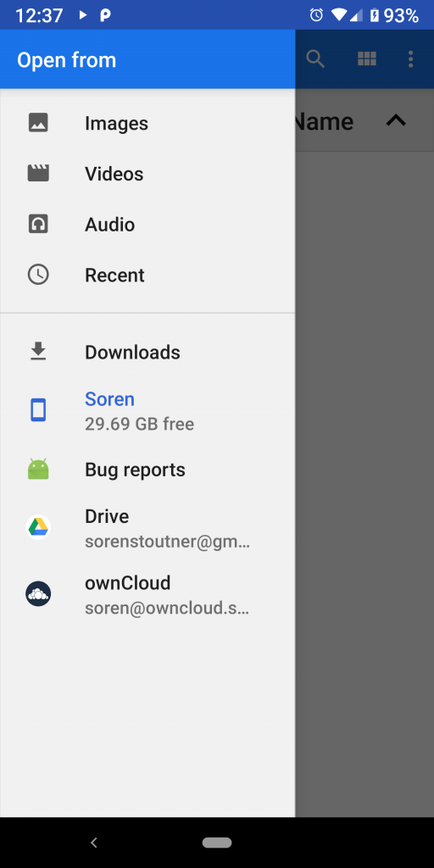Open ownCloud account soren@owncloud.s…

[x=147, y=594]
